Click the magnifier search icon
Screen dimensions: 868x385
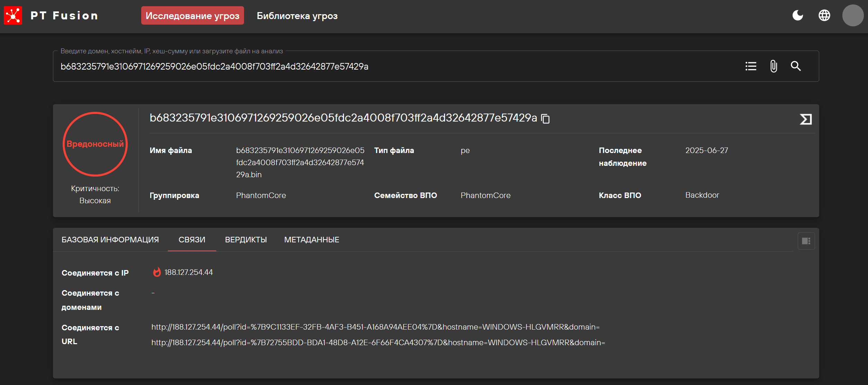click(796, 66)
